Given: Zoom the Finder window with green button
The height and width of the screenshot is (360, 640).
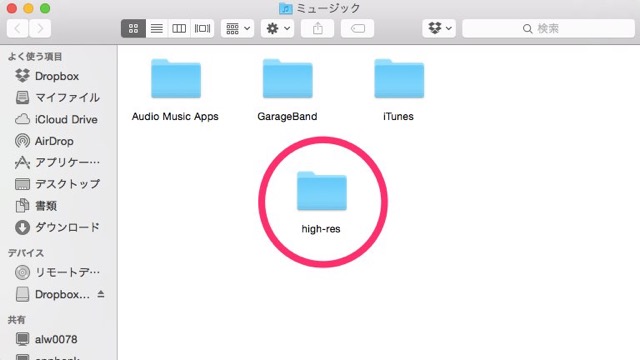Looking at the screenshot, I should [45, 8].
